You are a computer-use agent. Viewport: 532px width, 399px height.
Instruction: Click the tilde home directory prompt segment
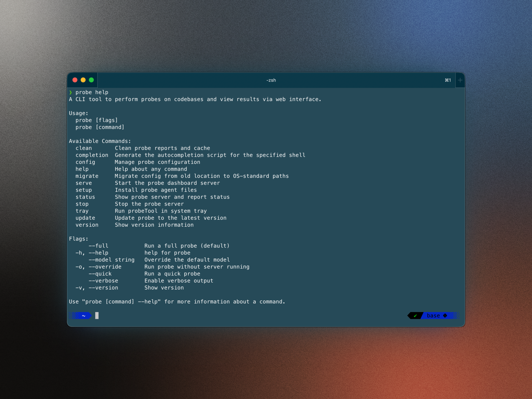coord(83,316)
